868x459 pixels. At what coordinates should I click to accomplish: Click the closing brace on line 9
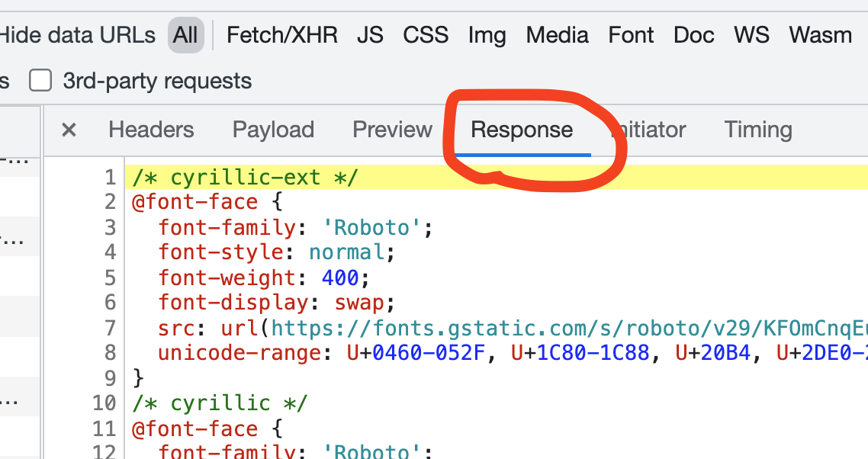[x=138, y=379]
